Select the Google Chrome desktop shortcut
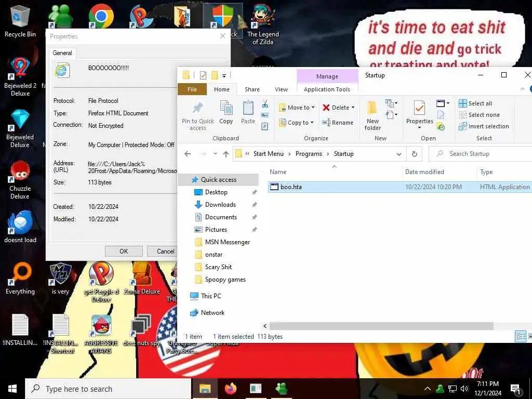532x399 pixels. click(101, 16)
